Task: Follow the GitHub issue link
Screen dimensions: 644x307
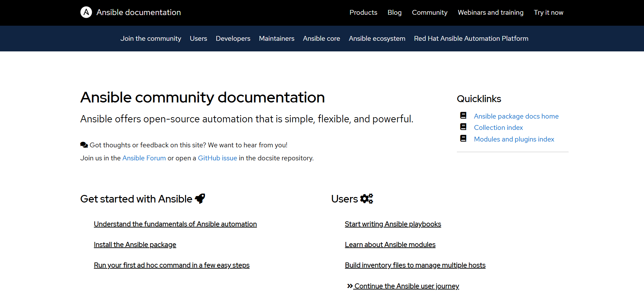Action: pyautogui.click(x=217, y=158)
